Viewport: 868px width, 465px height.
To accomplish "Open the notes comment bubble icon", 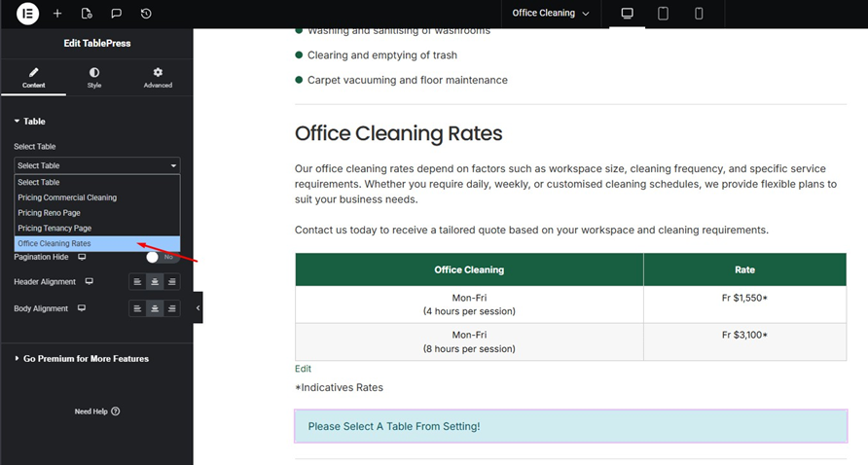I will (116, 14).
